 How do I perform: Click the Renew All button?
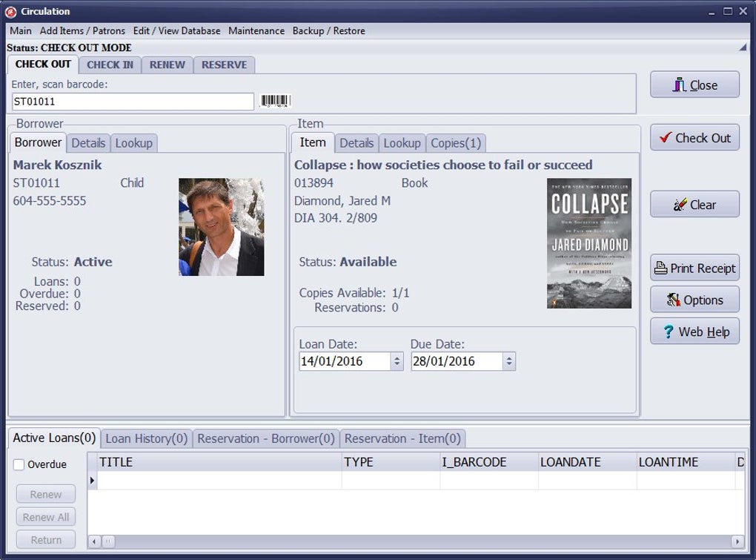[46, 517]
